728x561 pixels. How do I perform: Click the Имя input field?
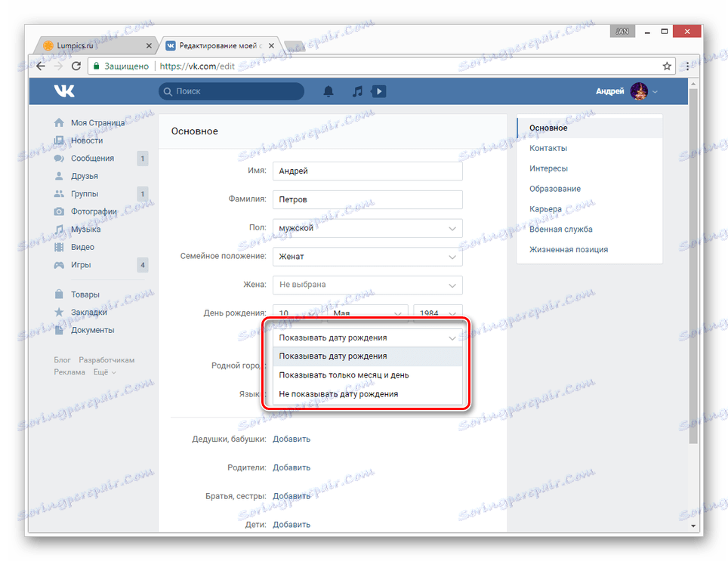367,171
